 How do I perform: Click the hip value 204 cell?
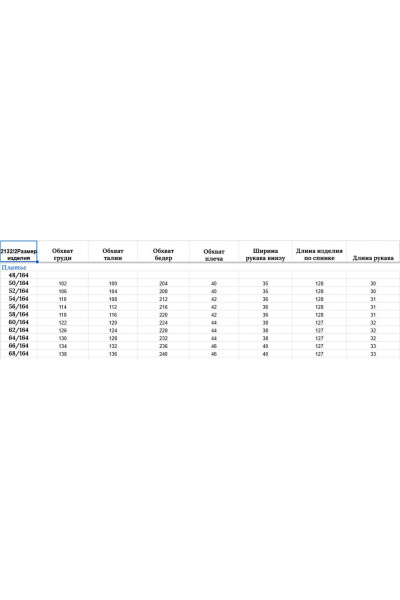163,284
